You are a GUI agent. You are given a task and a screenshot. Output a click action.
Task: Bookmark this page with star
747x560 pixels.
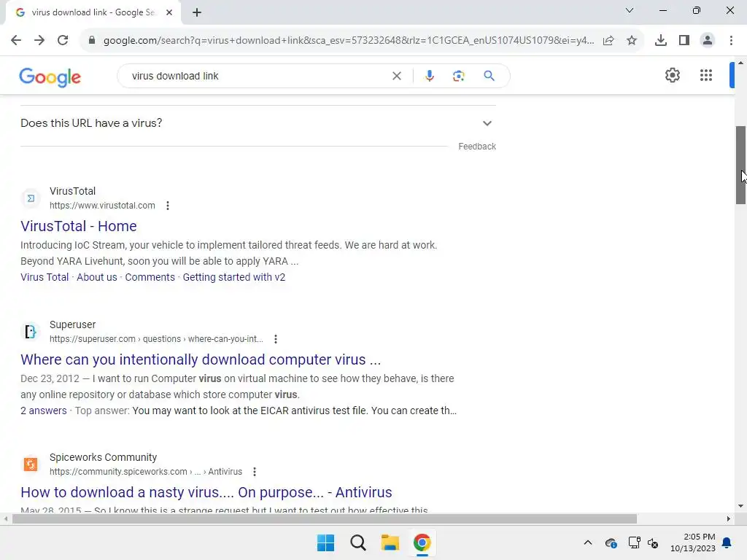pyautogui.click(x=632, y=41)
